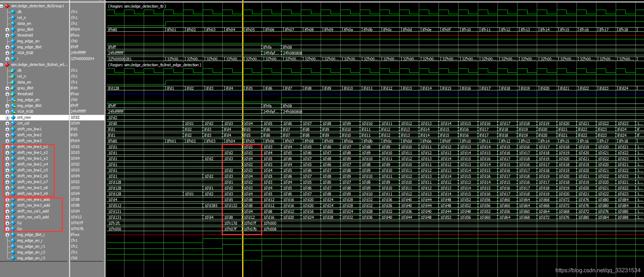Screen dimensions: 644x277
Task: Expand the shift_res_line1 bus
Action: (7, 129)
